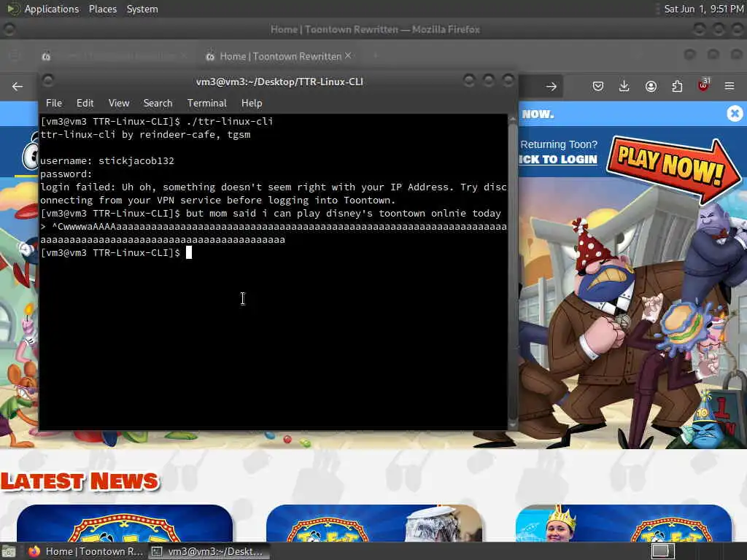
Task: Click the terminal scrollbar up arrow
Action: [x=513, y=119]
